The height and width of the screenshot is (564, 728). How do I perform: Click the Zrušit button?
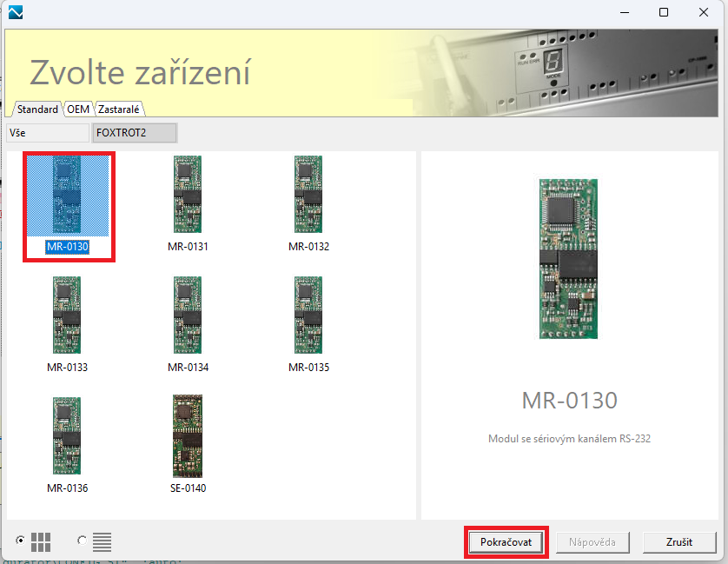click(679, 541)
